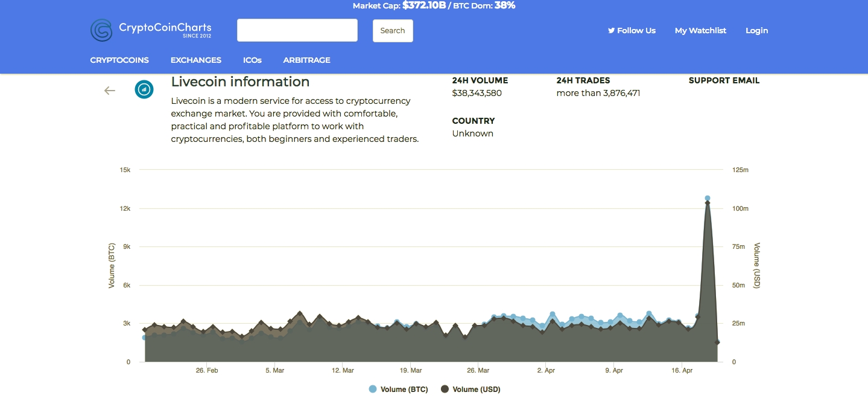Screen dimensions: 868x398
Task: Click the 125m USD axis label
Action: click(740, 170)
